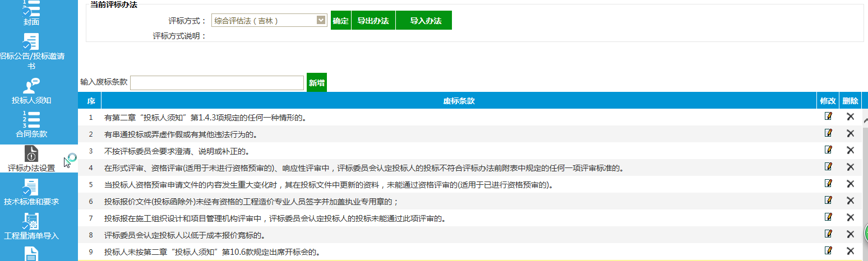
Task: Edit clause 2 about 串通投标
Action: [828, 133]
